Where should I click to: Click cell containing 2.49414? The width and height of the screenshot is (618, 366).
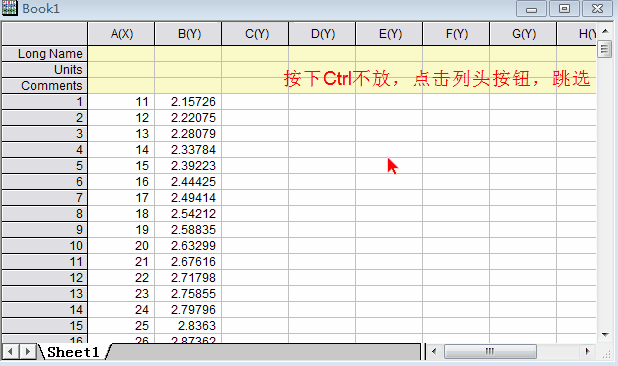(188, 197)
